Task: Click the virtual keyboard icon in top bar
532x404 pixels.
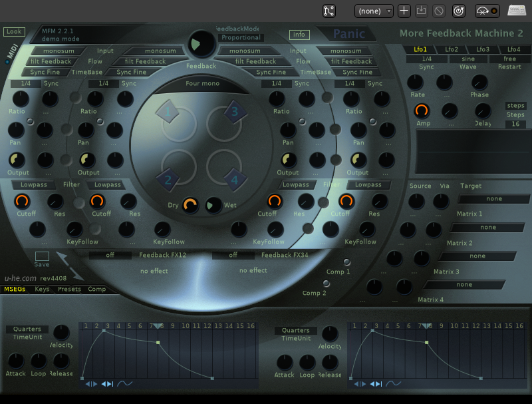Action: (x=517, y=11)
